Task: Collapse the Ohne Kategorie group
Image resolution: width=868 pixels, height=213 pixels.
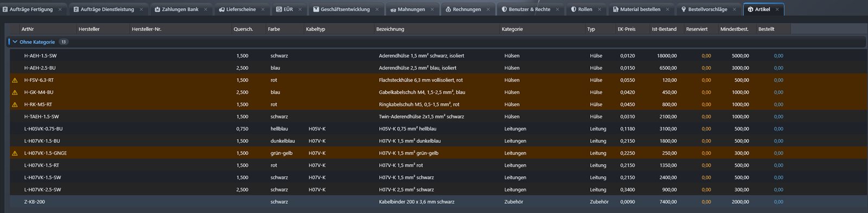Action: [15, 42]
